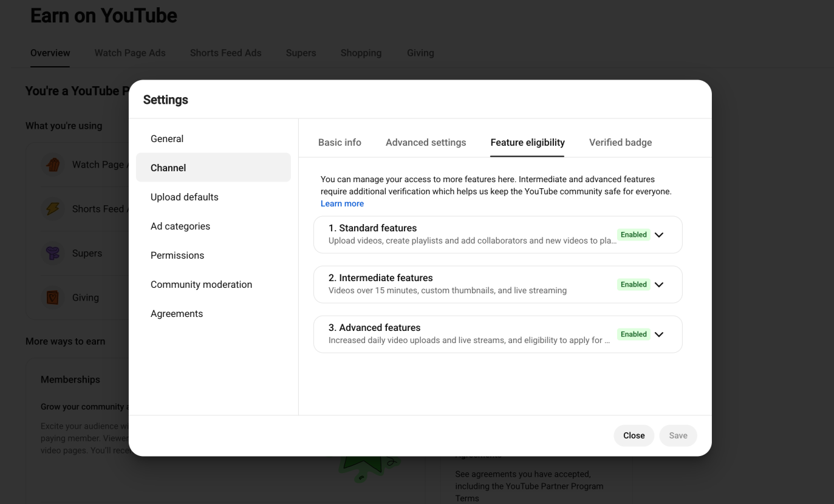834x504 pixels.
Task: Click the '1. Standard features' title
Action: point(372,228)
